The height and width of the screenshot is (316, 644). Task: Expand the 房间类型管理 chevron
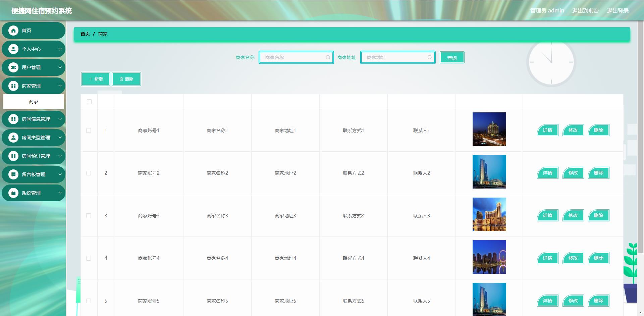(x=60, y=138)
